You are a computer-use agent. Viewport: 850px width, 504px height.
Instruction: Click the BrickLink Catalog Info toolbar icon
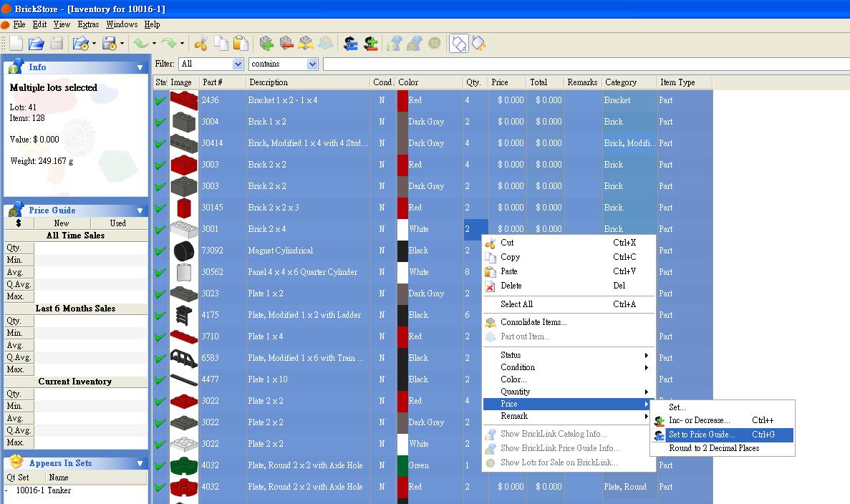coord(395,44)
